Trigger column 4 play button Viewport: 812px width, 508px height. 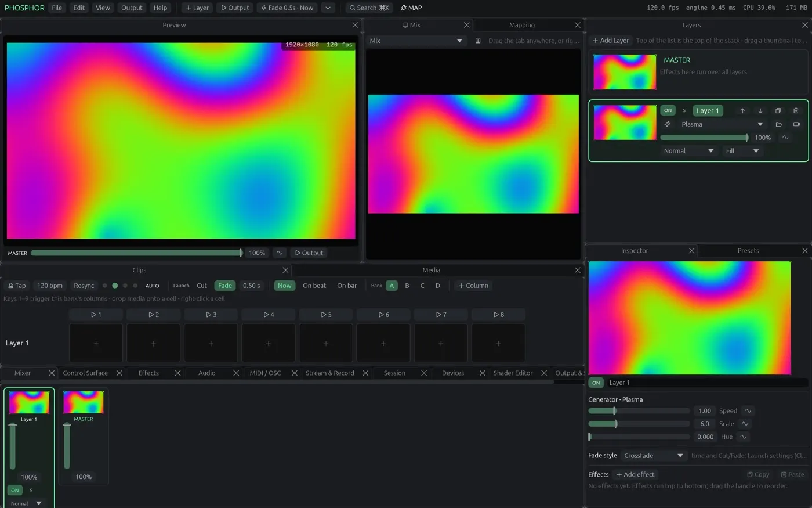pos(269,315)
